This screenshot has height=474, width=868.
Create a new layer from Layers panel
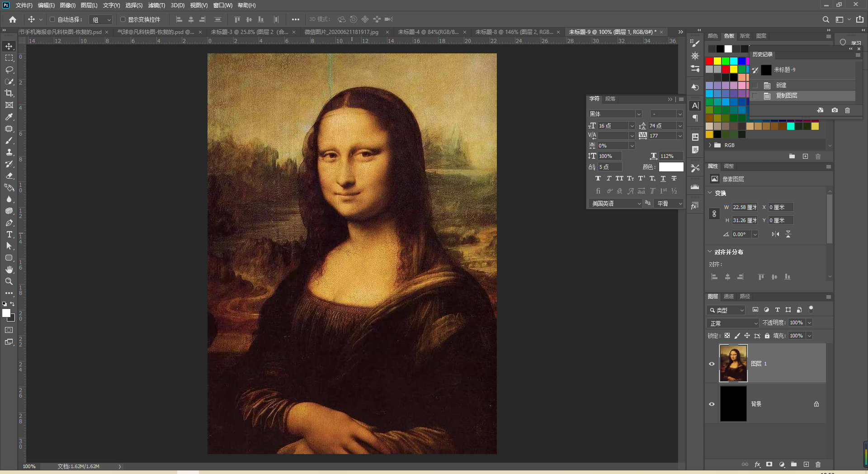pyautogui.click(x=806, y=465)
